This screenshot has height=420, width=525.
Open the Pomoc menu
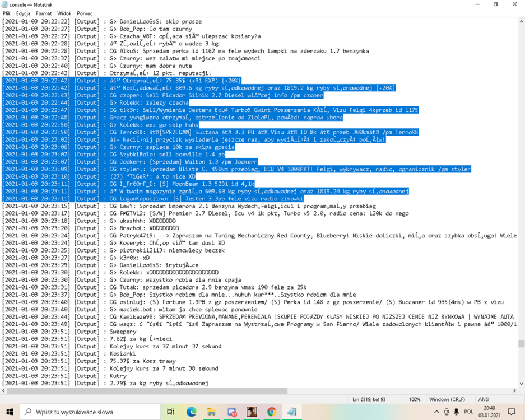tap(85, 13)
